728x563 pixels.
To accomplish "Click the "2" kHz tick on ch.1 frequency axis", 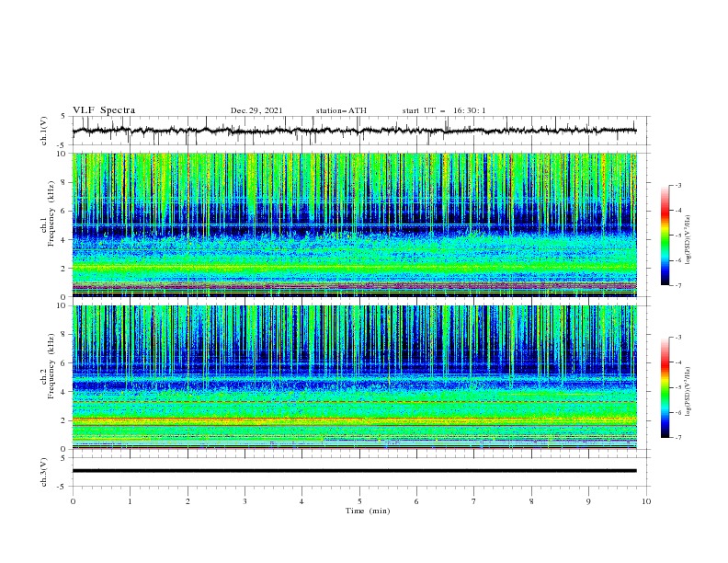I will [64, 268].
